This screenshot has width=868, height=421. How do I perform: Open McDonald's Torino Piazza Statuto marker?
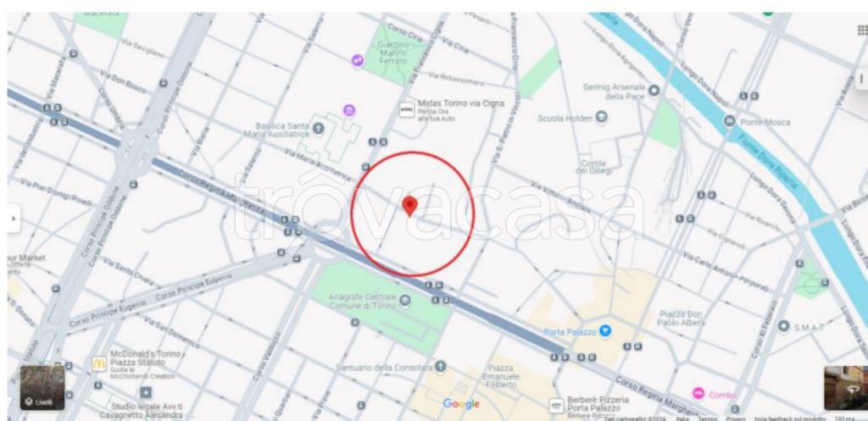pos(98,363)
